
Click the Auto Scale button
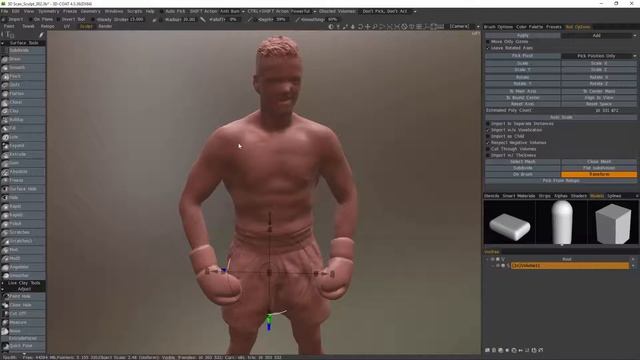coord(561,117)
